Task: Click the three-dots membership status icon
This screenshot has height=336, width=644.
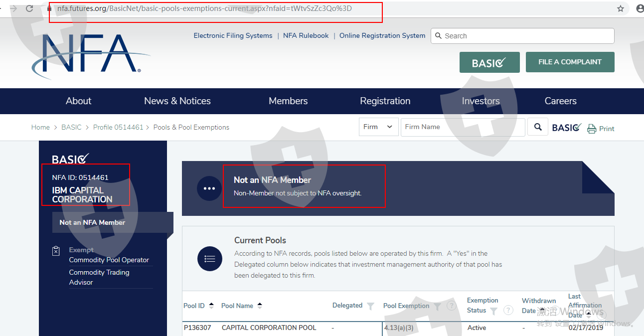Action: coord(209,188)
